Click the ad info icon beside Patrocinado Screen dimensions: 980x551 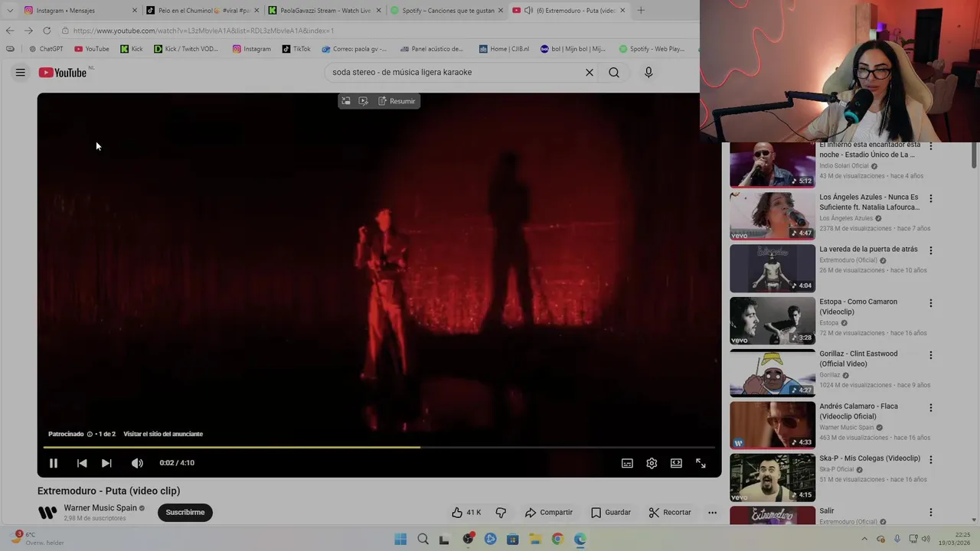90,434
